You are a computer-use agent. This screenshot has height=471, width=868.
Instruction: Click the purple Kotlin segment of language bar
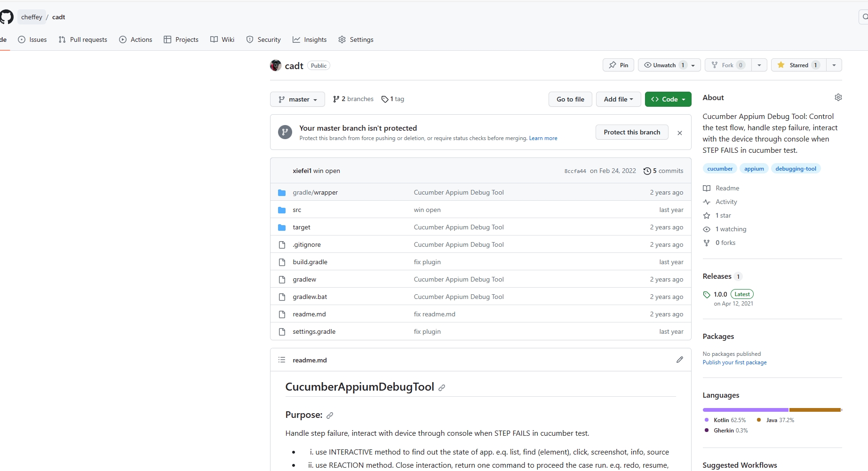(x=745, y=410)
